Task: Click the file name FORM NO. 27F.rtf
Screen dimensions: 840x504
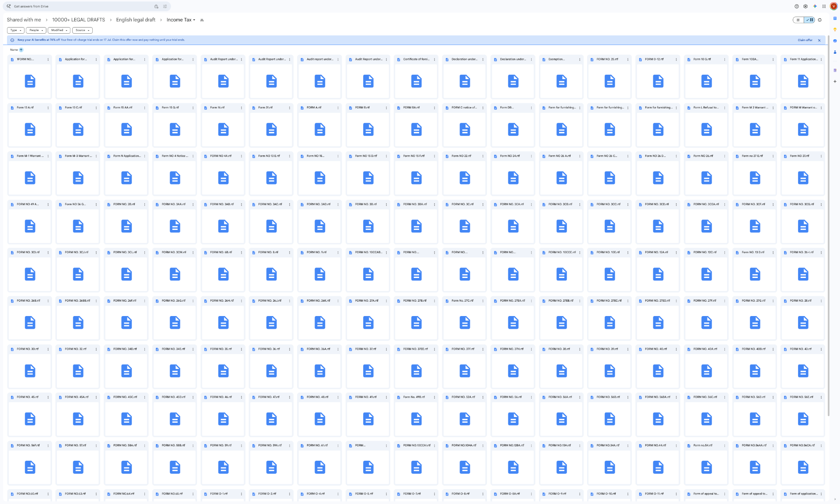Action: click(x=705, y=301)
